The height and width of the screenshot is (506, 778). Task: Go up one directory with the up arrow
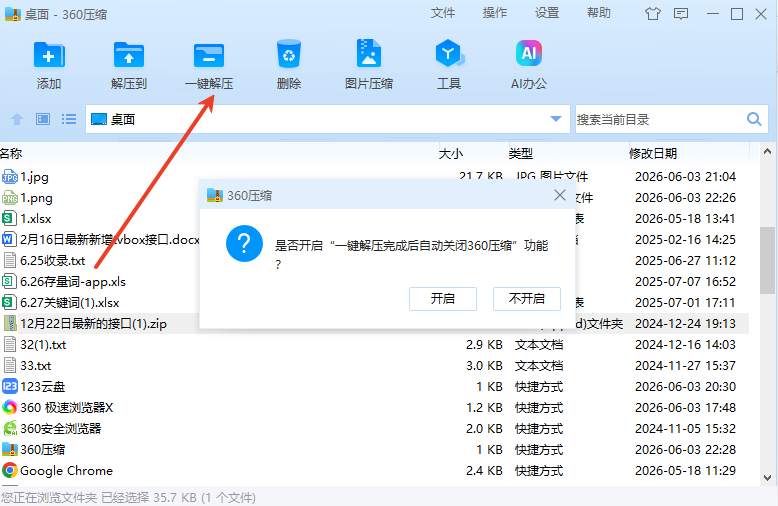tap(17, 119)
